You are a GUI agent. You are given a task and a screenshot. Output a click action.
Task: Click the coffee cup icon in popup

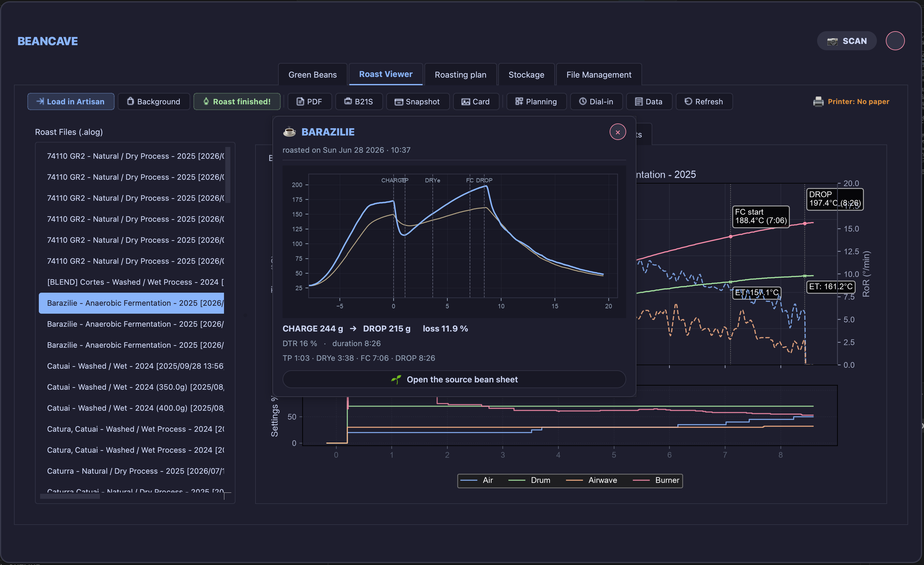pyautogui.click(x=289, y=132)
